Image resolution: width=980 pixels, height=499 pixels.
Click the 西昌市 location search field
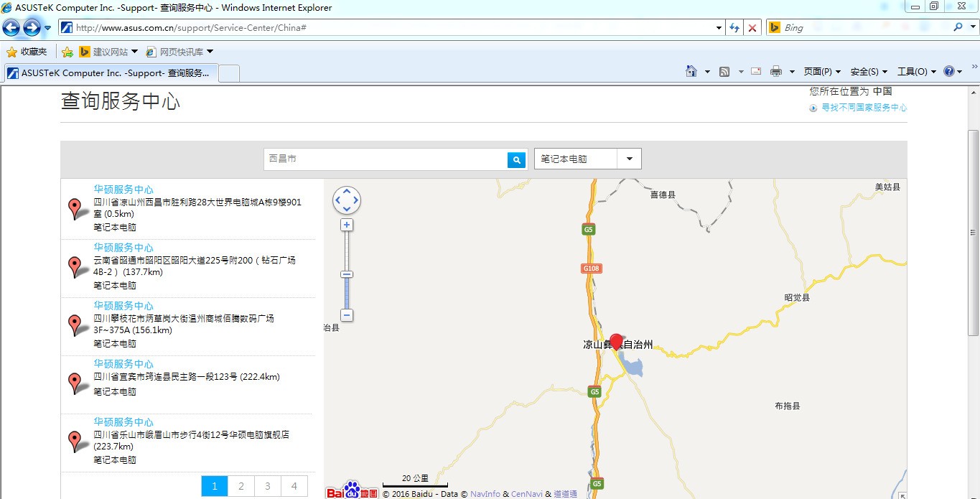coord(386,159)
